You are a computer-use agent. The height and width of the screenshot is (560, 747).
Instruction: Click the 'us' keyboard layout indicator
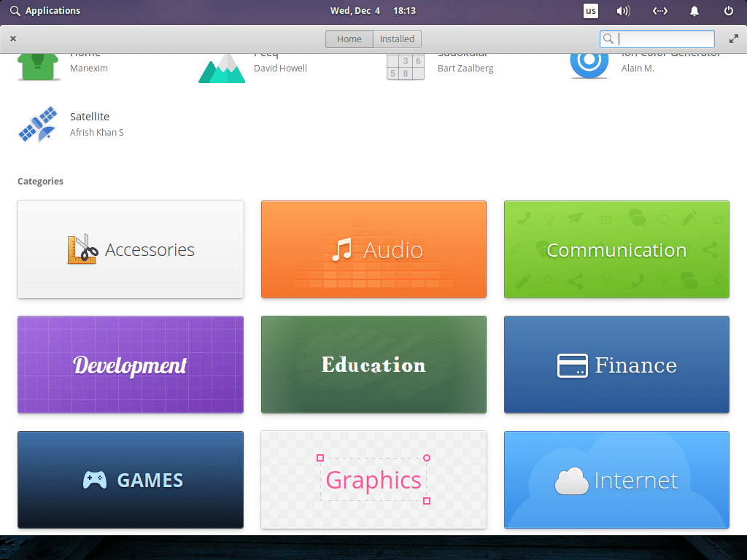pos(591,10)
